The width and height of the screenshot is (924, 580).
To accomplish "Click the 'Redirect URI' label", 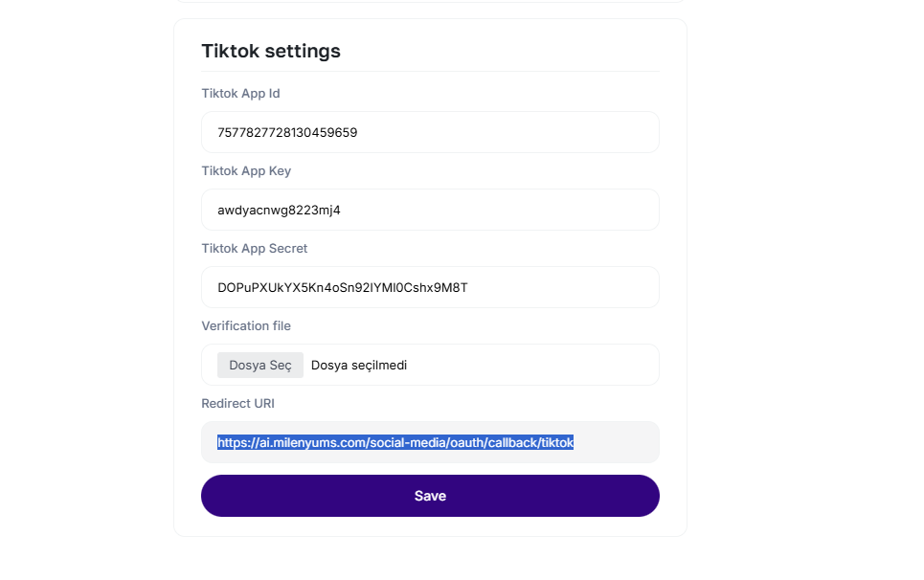I will tap(237, 404).
